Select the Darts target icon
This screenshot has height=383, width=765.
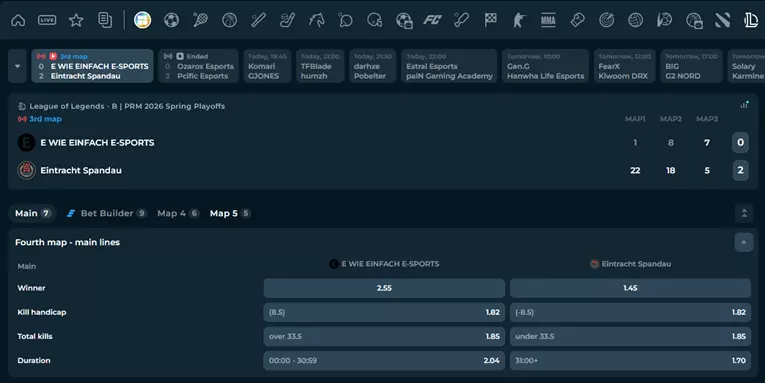coord(606,20)
